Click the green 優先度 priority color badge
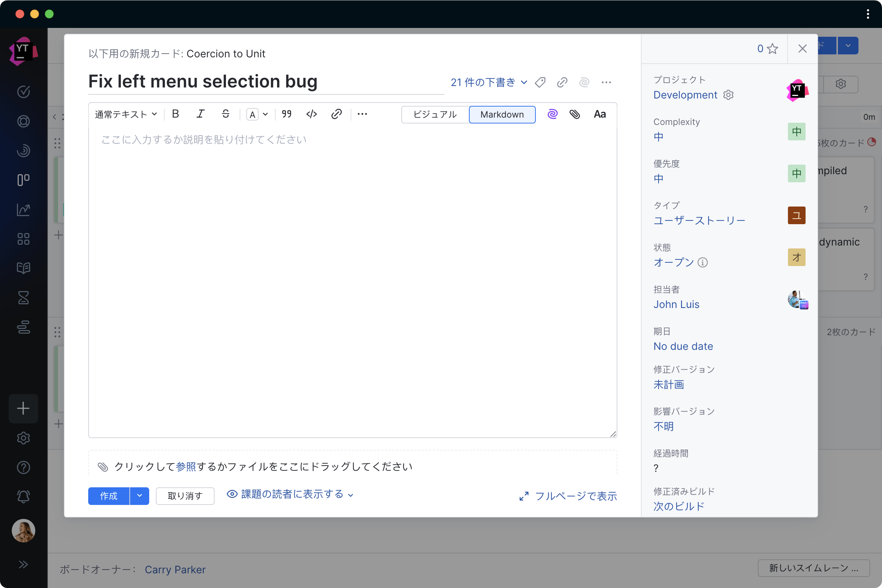 [x=796, y=173]
